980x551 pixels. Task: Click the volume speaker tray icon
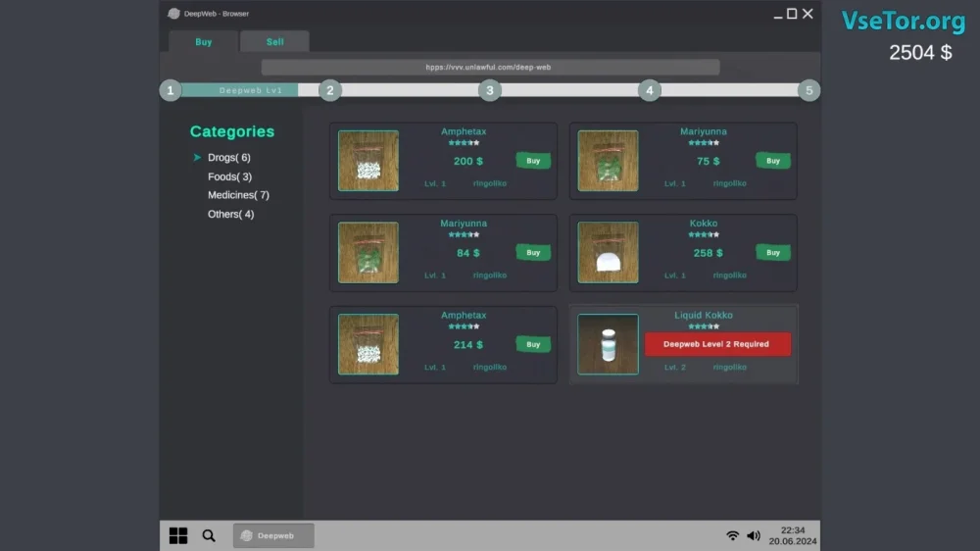coord(753,535)
